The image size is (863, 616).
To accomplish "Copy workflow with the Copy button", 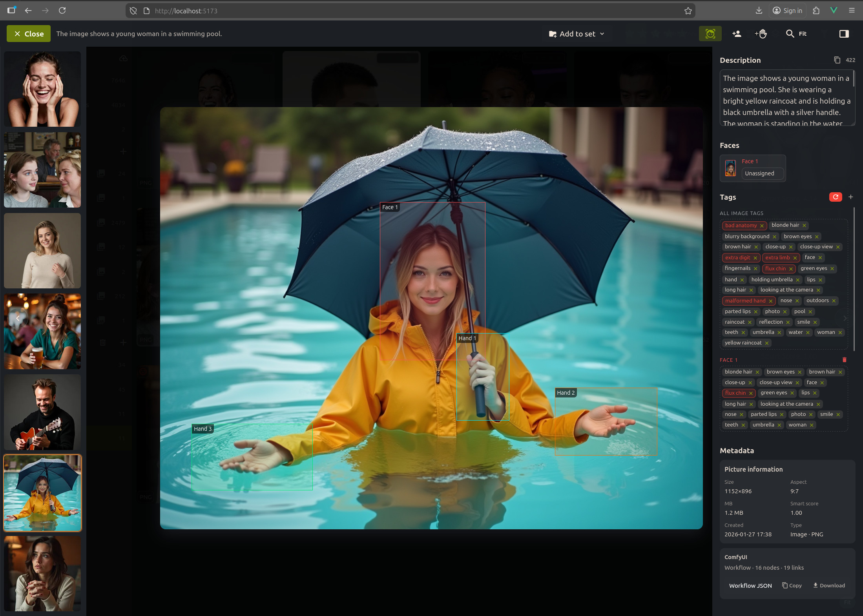I will pos(792,585).
